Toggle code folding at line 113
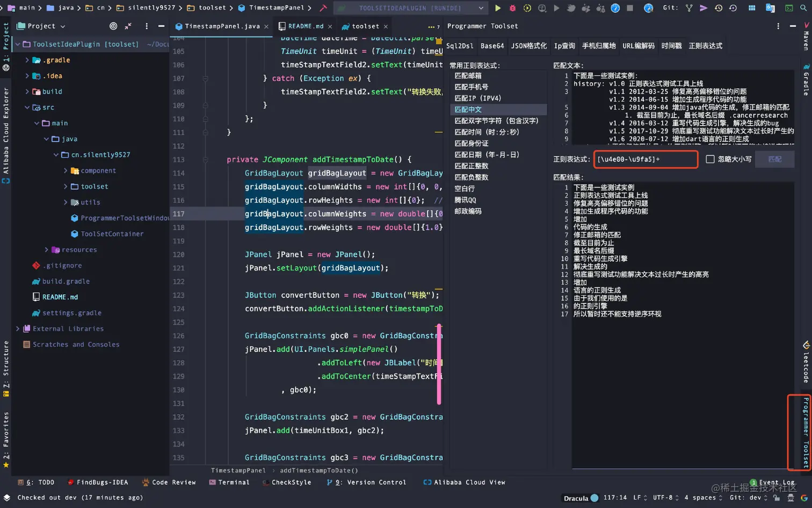 (x=205, y=160)
